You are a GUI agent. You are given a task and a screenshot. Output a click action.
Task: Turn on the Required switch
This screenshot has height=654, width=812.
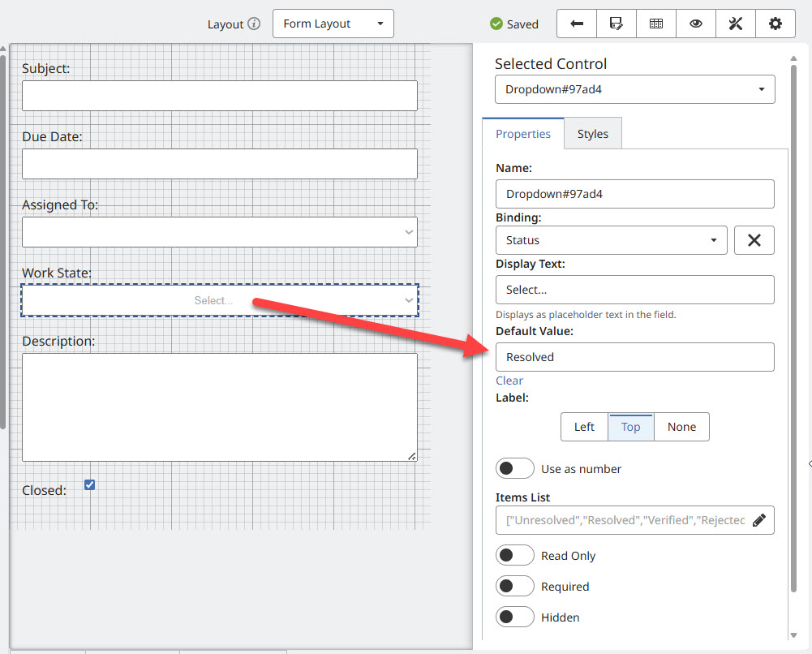(515, 587)
